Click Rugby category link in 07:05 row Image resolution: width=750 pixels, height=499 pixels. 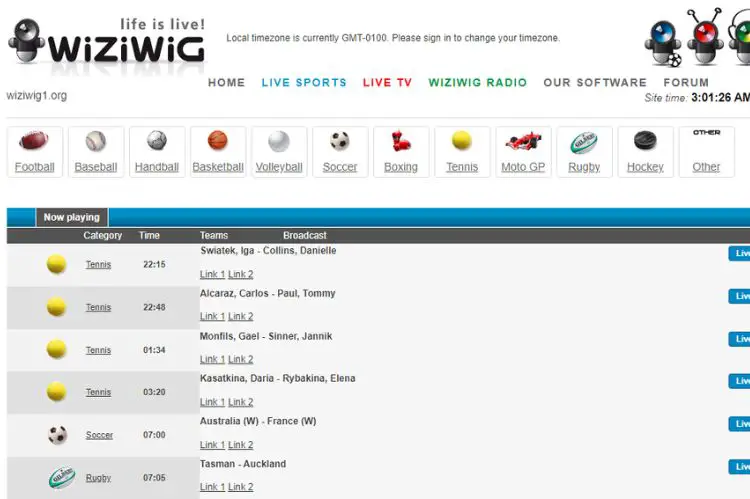99,478
